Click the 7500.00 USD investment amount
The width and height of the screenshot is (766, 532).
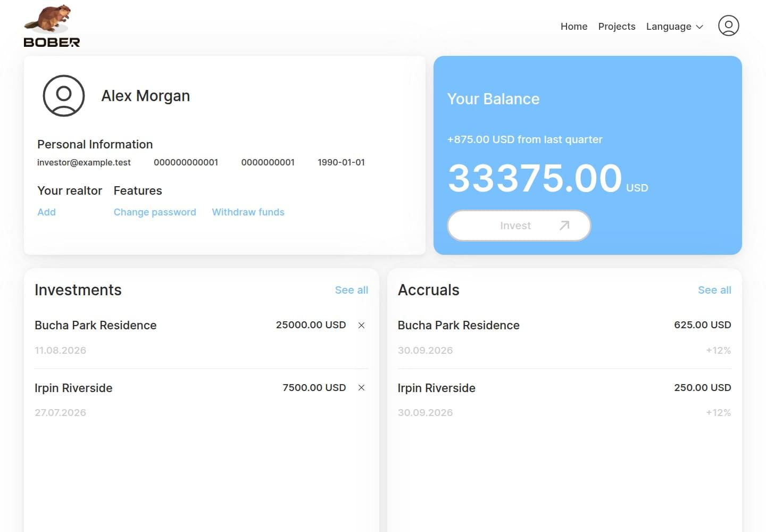pyautogui.click(x=314, y=388)
